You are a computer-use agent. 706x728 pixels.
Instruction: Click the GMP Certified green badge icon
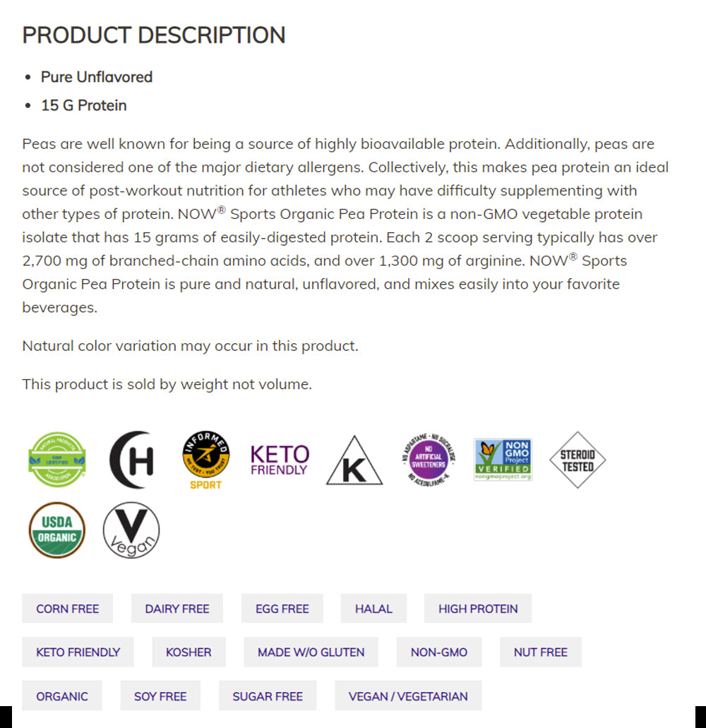point(56,460)
